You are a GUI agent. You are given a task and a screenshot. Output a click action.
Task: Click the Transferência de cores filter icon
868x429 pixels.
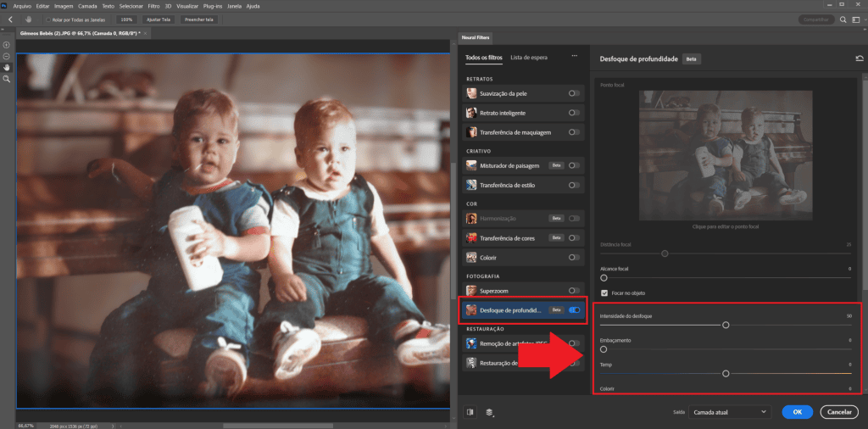point(471,238)
